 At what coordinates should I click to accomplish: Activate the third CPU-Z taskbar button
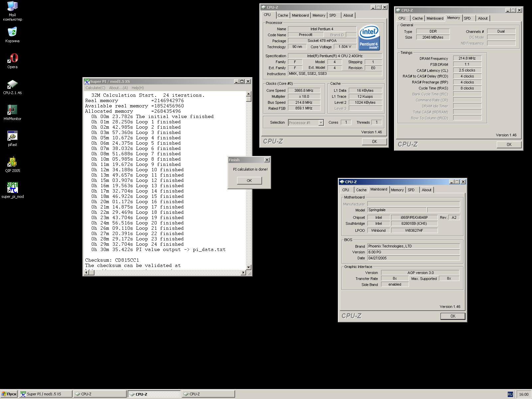pyautogui.click(x=208, y=394)
